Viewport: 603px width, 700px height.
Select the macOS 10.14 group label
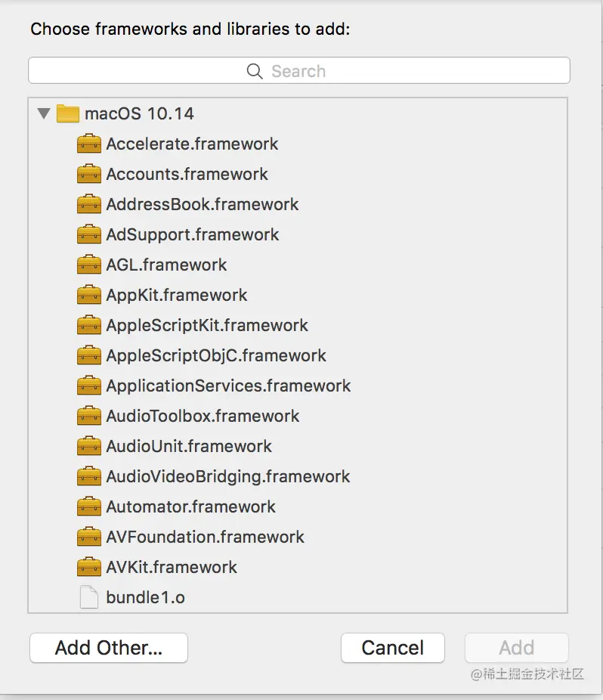pyautogui.click(x=139, y=114)
